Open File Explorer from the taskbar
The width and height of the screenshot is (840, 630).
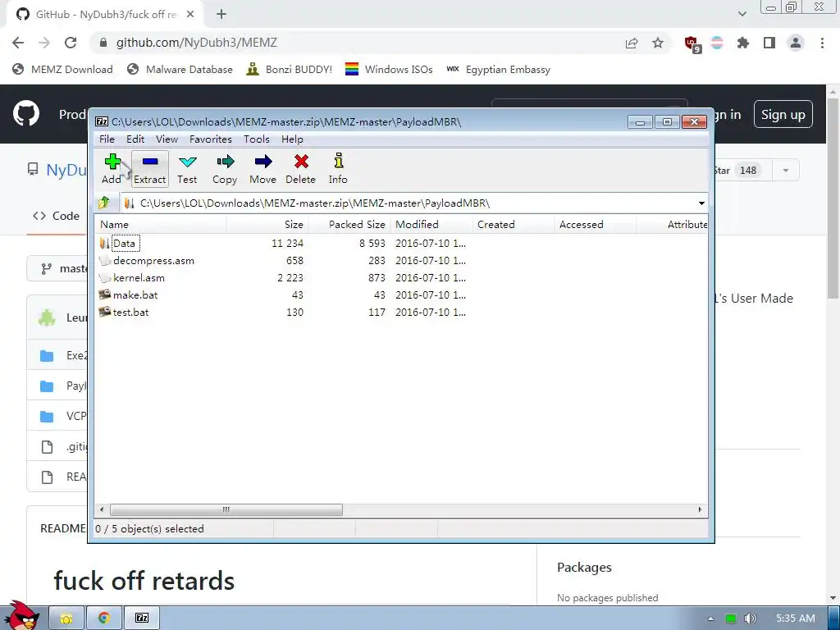[66, 619]
